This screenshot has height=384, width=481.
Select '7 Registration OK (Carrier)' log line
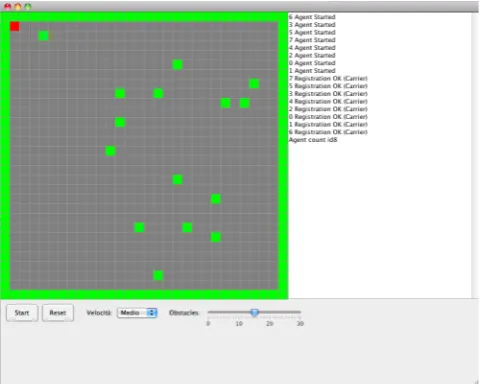(328, 78)
